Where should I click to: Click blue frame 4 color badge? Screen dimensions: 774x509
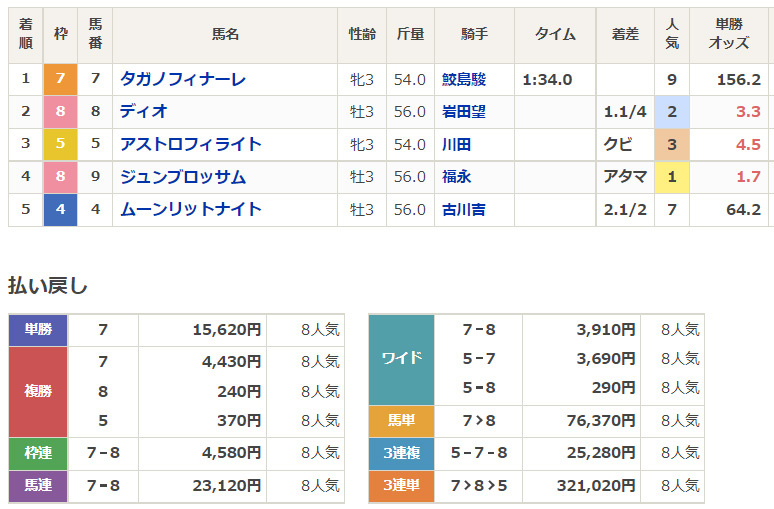pos(60,210)
